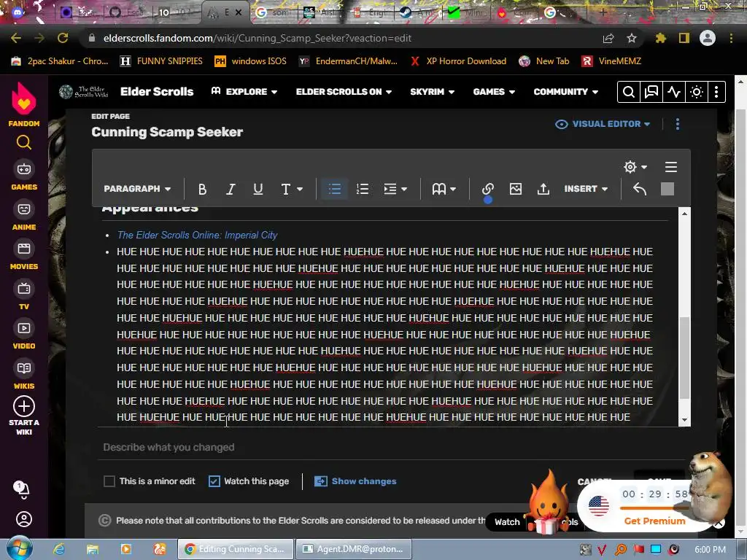Click the Fandom logo
The height and width of the screenshot is (560, 747).
[x=24, y=104]
